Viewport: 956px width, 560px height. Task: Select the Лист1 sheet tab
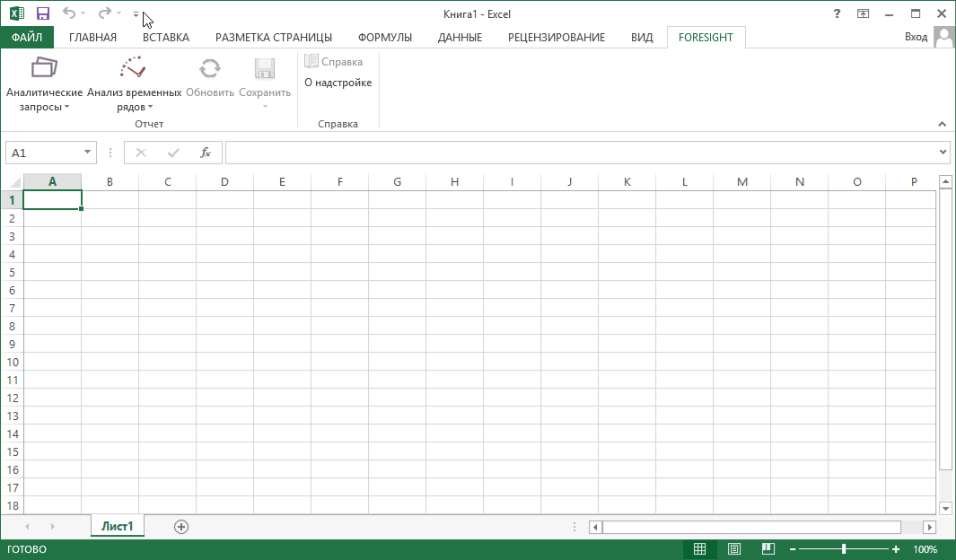coord(117,526)
